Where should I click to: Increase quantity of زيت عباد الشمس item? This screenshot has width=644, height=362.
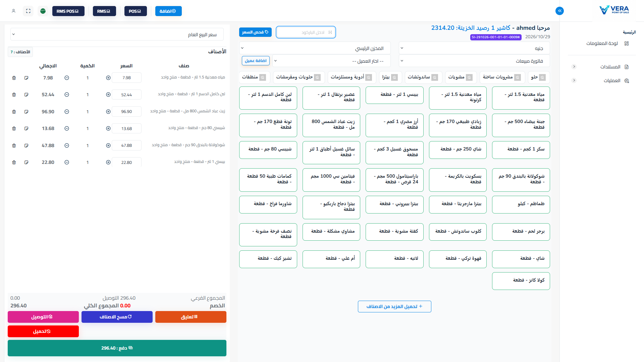[108, 112]
